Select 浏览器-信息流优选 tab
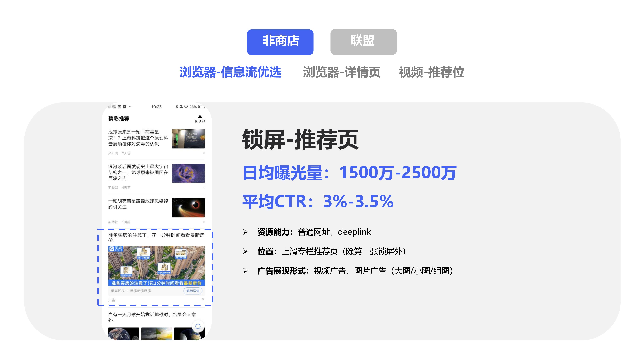Viewport: 644px width, 362px height. (x=230, y=72)
